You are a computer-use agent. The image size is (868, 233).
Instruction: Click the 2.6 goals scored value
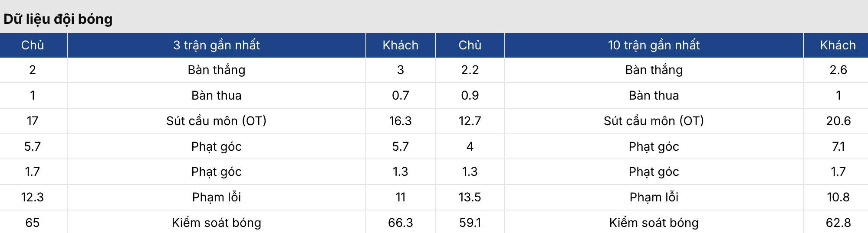click(838, 70)
